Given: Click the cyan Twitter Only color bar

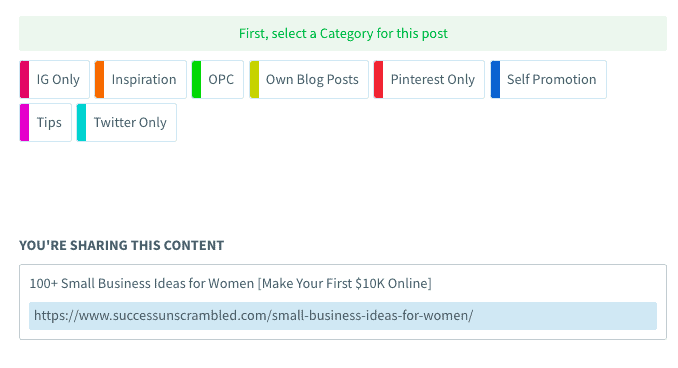Looking at the screenshot, I should (81, 122).
